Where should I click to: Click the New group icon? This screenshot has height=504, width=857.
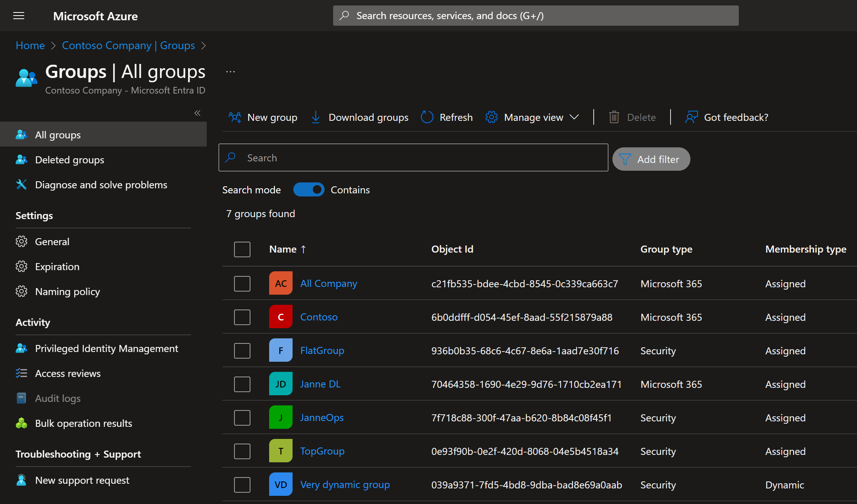click(235, 117)
